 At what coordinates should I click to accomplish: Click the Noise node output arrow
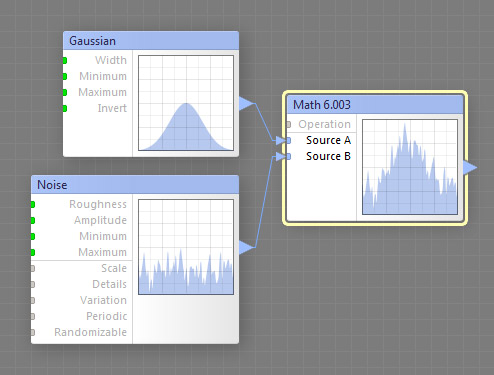pyautogui.click(x=246, y=247)
